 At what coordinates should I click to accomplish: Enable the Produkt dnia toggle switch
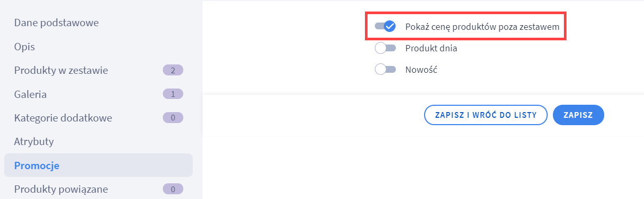point(385,48)
